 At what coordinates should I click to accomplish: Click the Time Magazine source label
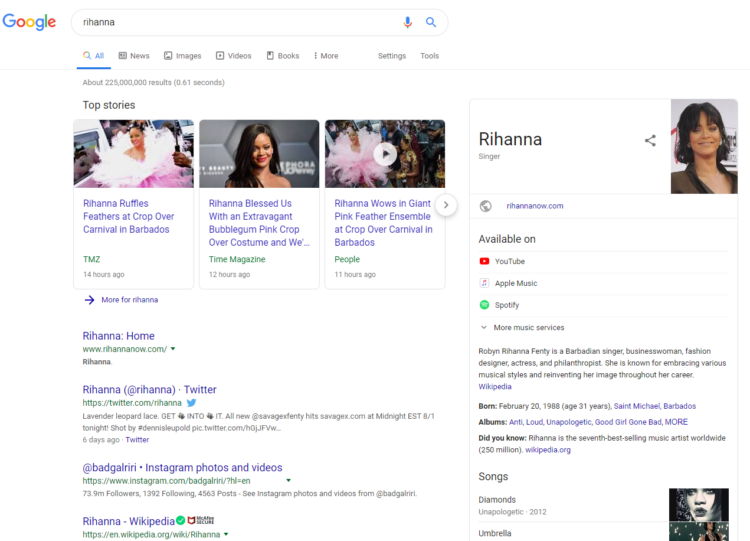(x=237, y=259)
